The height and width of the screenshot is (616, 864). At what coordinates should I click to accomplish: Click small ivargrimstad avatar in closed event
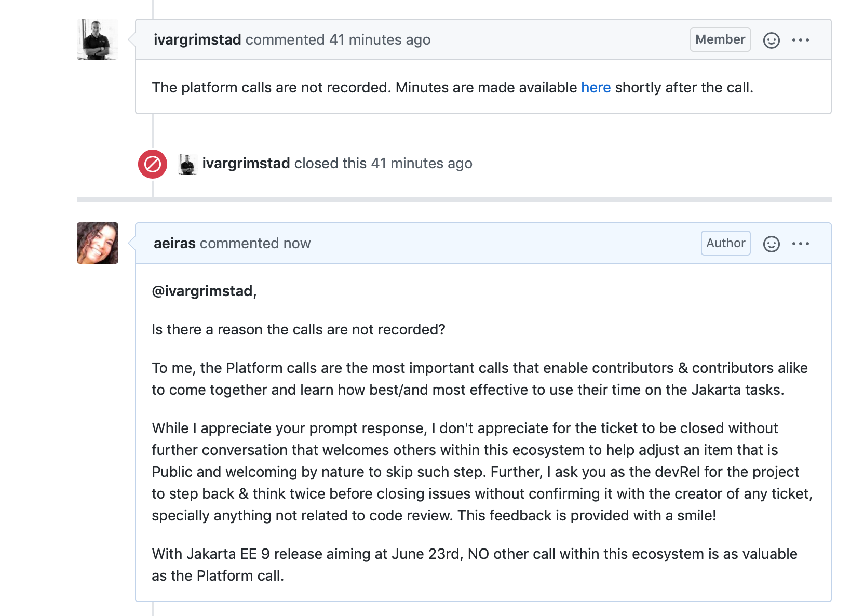point(187,164)
